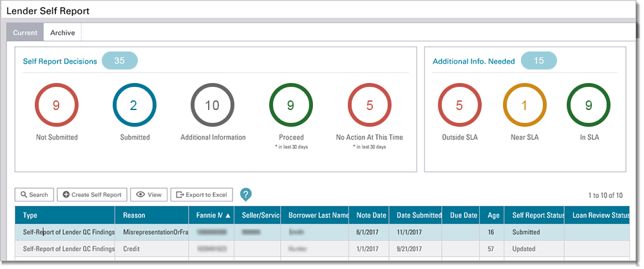Click the Additional Info. Needed heading

pyautogui.click(x=473, y=61)
